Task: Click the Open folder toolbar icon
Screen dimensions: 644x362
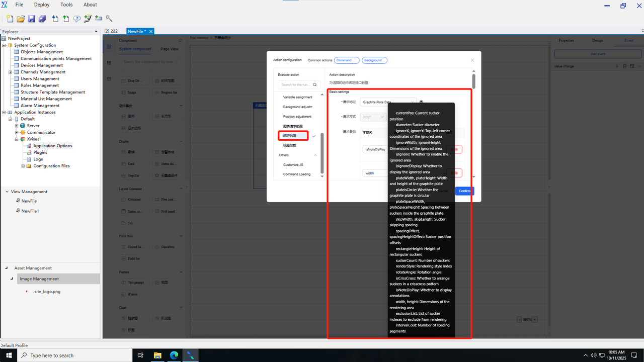Action: point(21,19)
